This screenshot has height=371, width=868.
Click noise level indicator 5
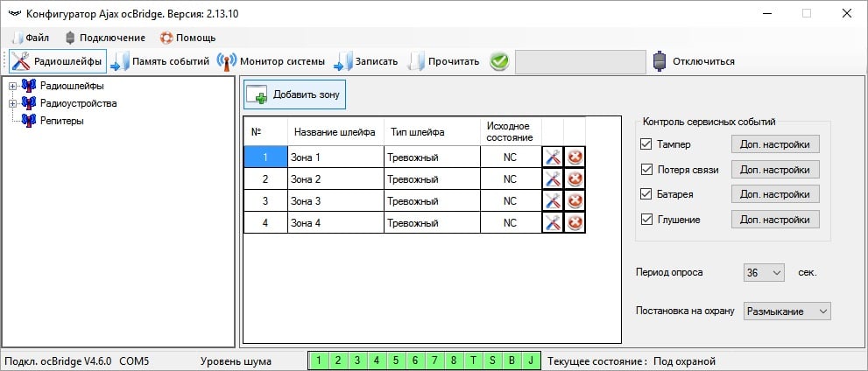pos(396,361)
